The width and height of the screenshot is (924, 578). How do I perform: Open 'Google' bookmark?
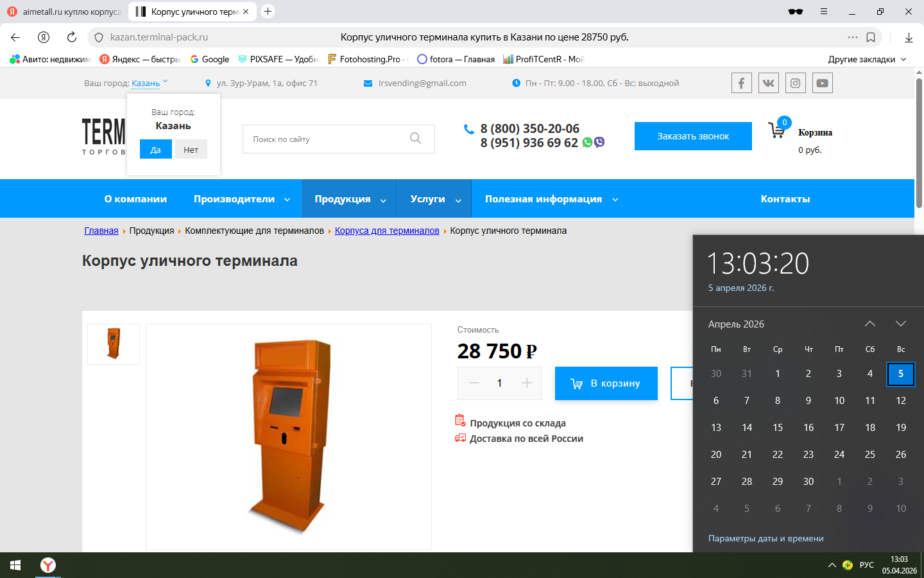pos(209,59)
